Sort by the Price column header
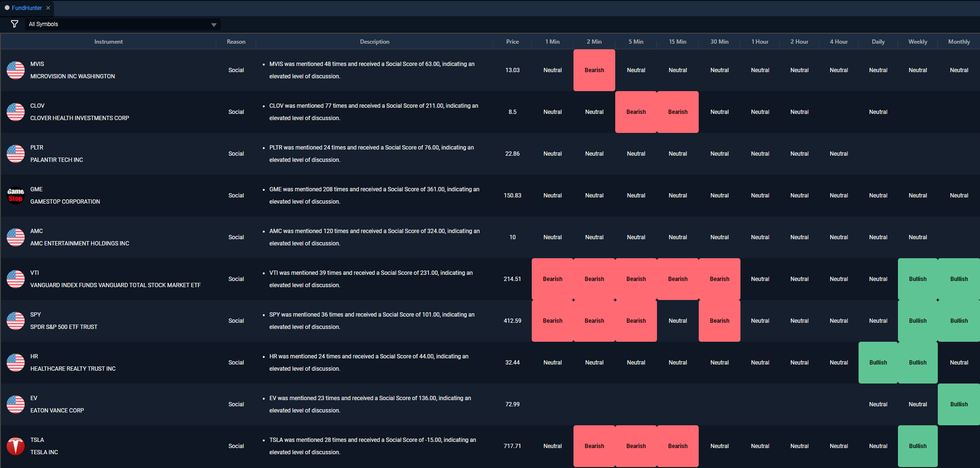The width and height of the screenshot is (980, 468). tap(512, 42)
